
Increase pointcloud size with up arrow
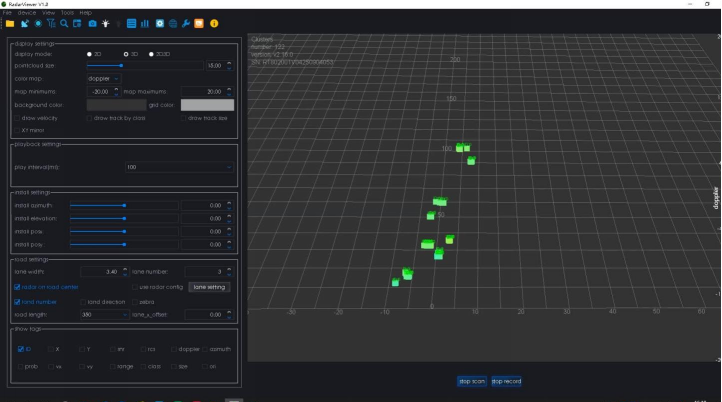[229, 64]
